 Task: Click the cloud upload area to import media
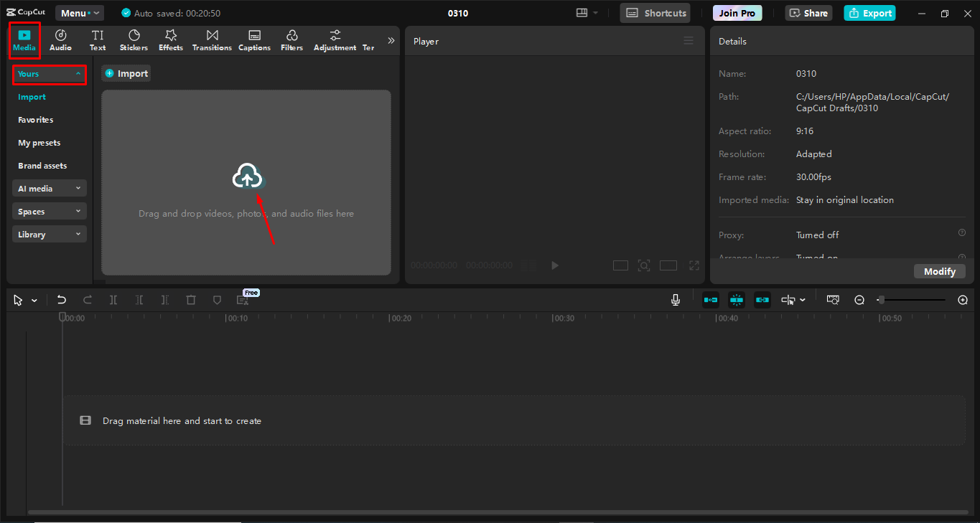[x=247, y=176]
